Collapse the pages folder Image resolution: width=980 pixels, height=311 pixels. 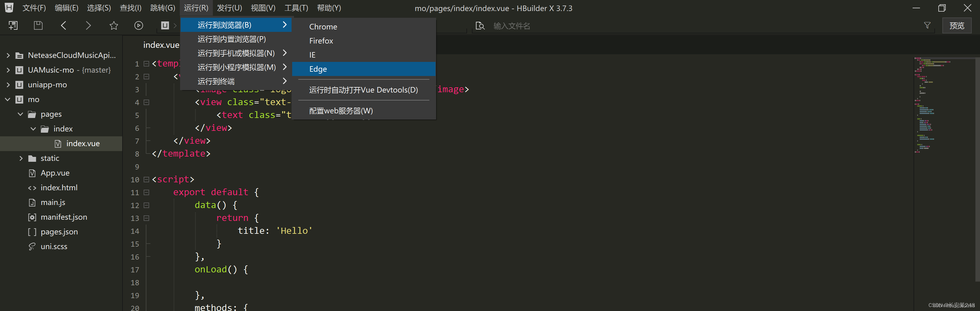21,114
